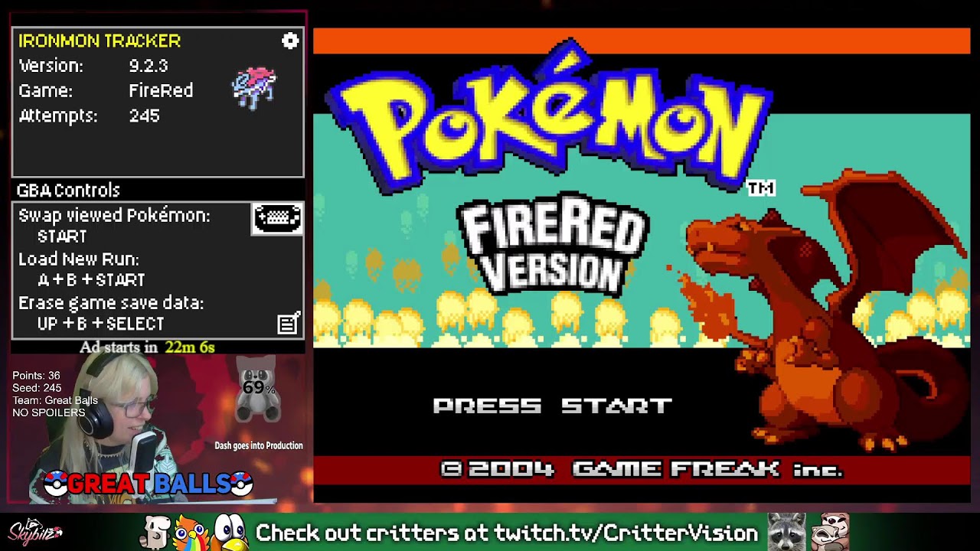This screenshot has width=980, height=551.
Task: Click "Team: Great Balls" overlay text
Action: 55,400
